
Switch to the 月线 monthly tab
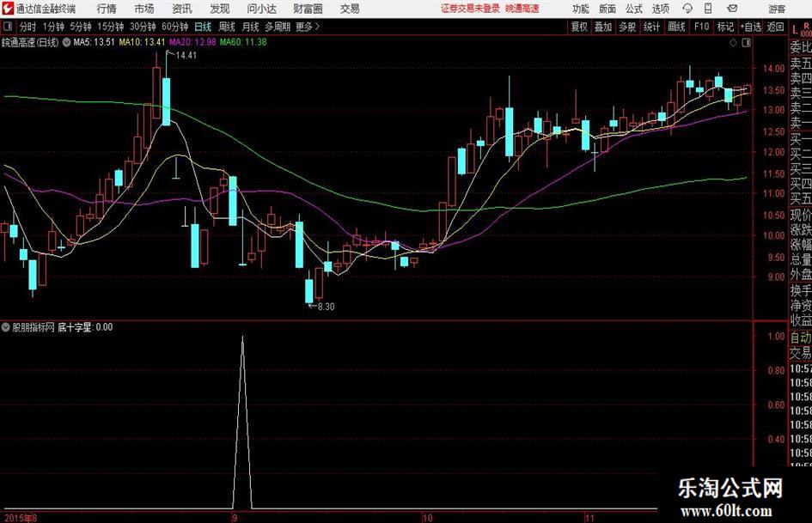click(x=250, y=27)
